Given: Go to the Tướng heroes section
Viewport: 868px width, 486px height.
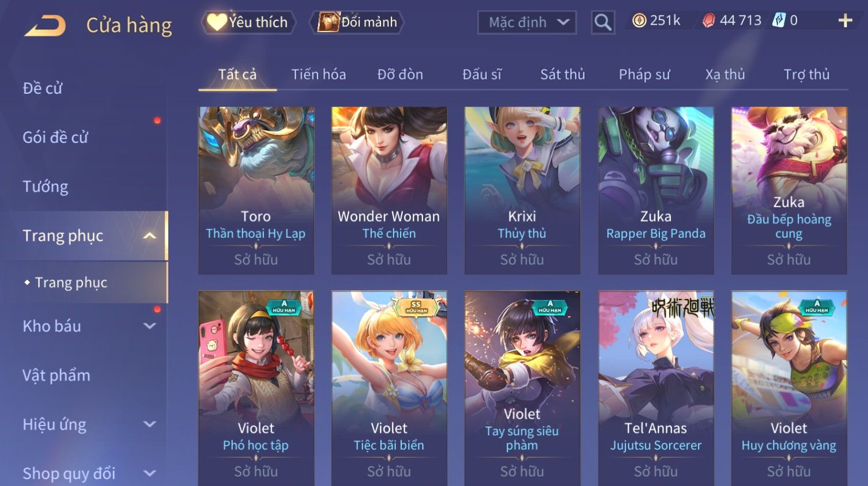Looking at the screenshot, I should click(x=46, y=187).
